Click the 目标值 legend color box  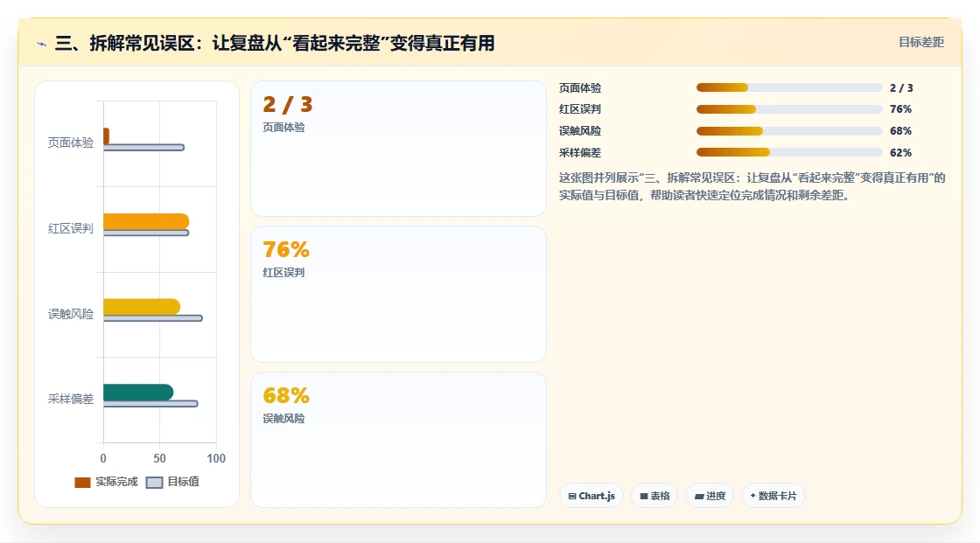pos(154,483)
